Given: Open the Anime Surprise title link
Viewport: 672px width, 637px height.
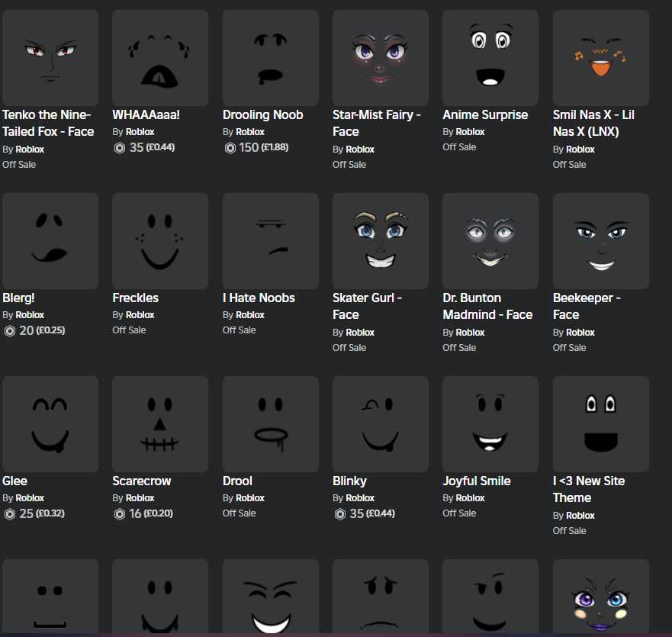Looking at the screenshot, I should coord(485,115).
